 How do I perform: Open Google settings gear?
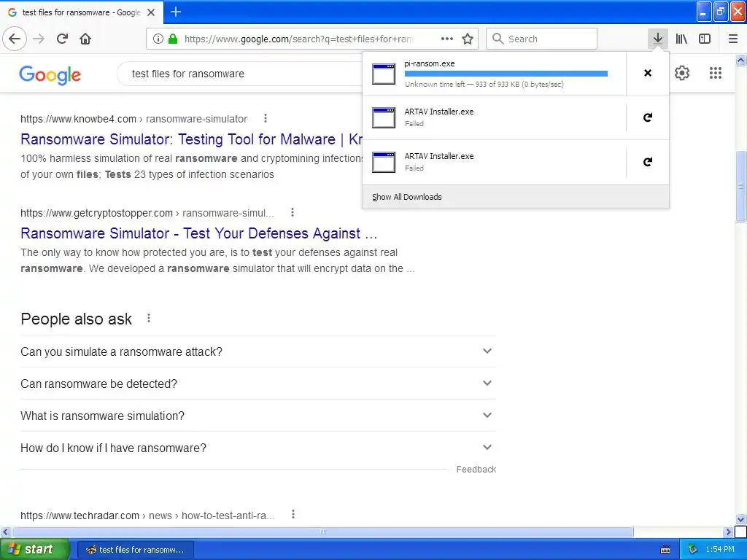682,73
